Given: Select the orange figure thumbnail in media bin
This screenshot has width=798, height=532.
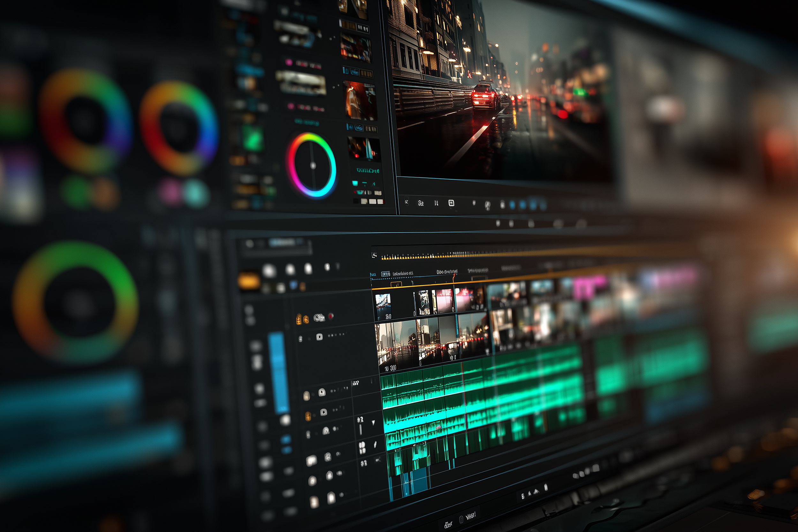Looking at the screenshot, I should [360, 101].
